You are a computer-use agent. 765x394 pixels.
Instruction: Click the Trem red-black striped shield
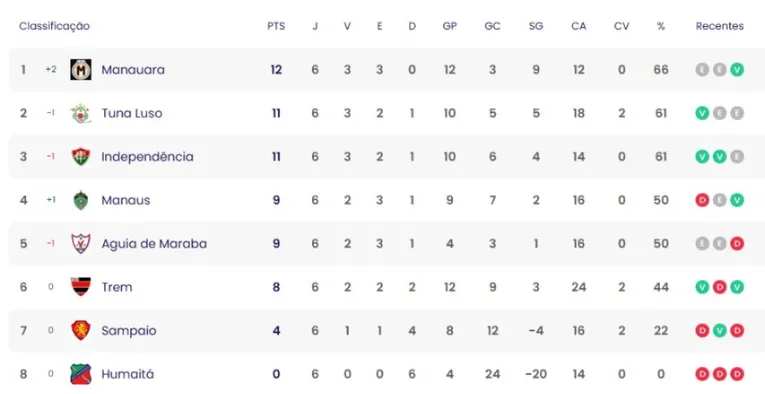81,287
